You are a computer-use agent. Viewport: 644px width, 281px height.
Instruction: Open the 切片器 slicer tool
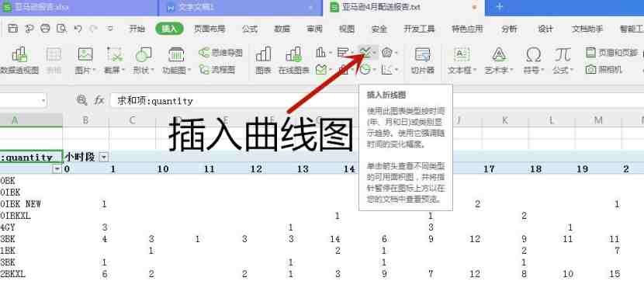pyautogui.click(x=423, y=61)
